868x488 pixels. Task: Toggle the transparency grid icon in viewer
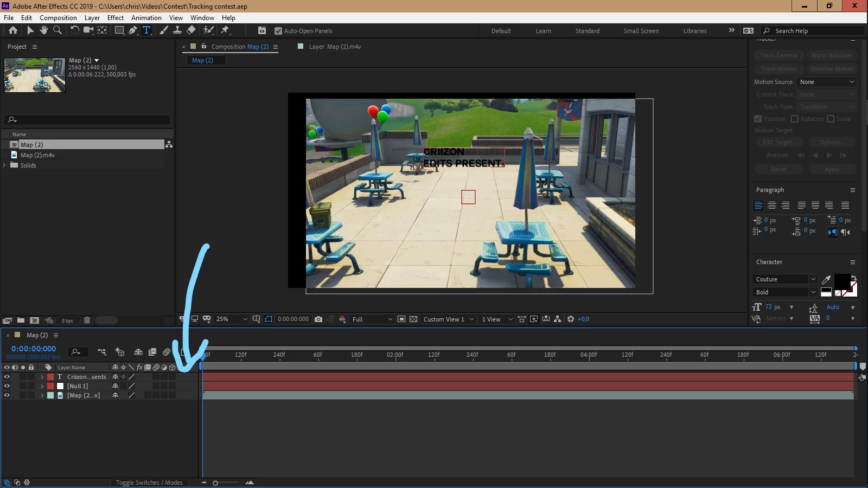pyautogui.click(x=413, y=319)
